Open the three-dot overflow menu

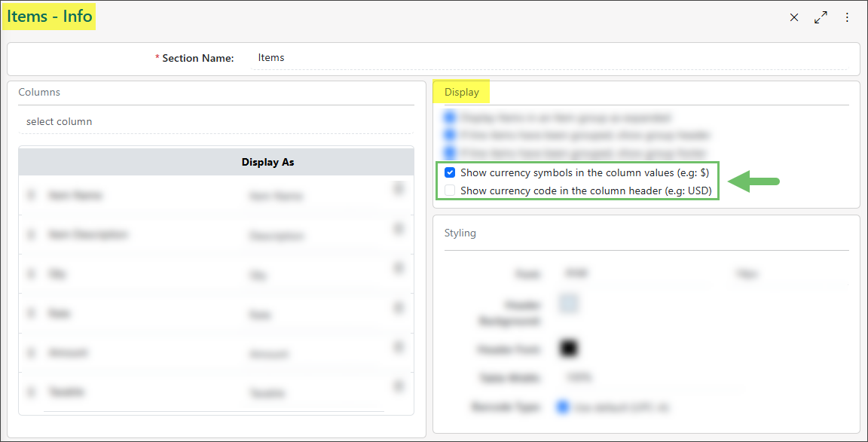pyautogui.click(x=847, y=17)
